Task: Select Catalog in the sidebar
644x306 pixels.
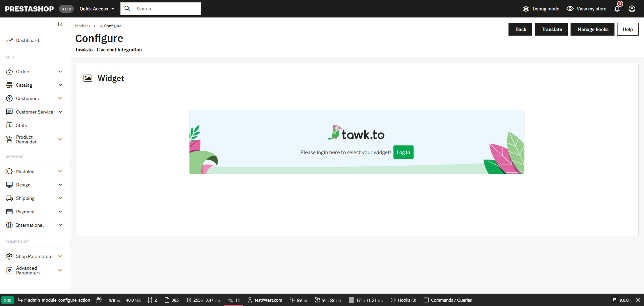Action: (x=24, y=85)
